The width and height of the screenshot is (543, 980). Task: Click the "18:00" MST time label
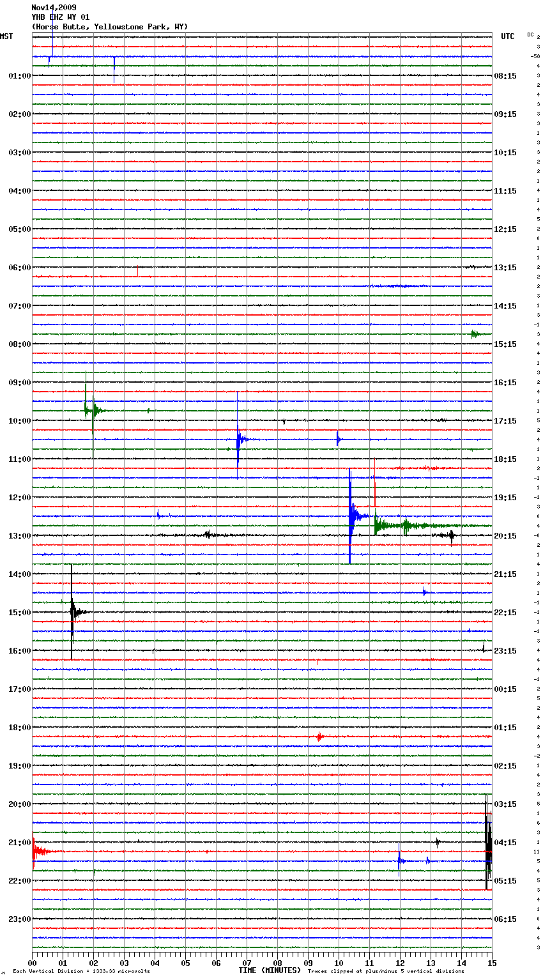coord(19,728)
